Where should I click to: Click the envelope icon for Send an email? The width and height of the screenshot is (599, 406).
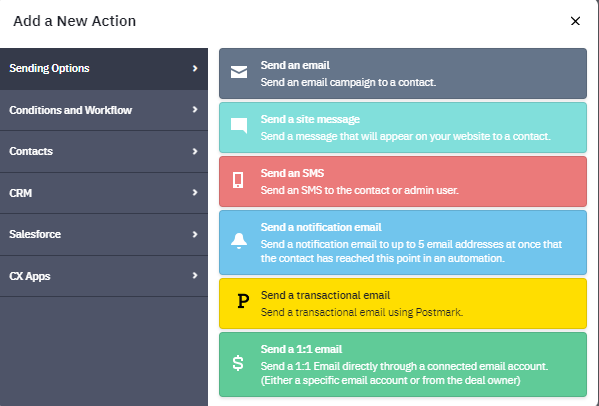239,72
